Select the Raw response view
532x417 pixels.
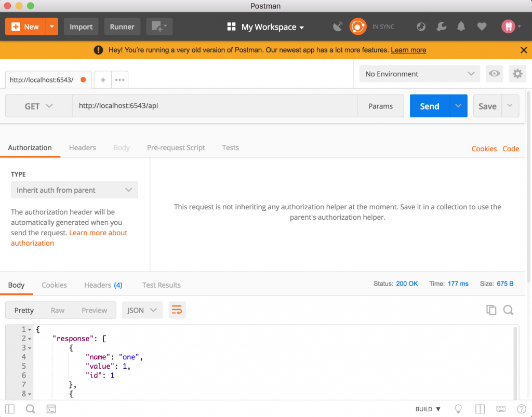[x=58, y=310]
